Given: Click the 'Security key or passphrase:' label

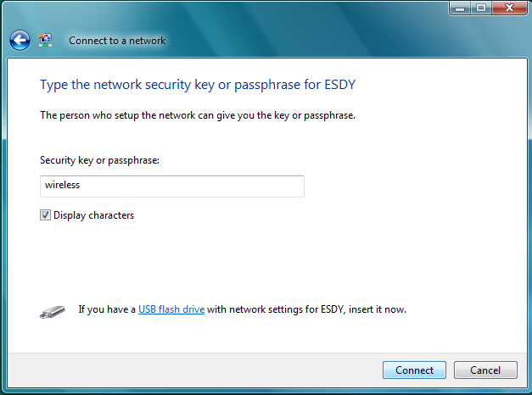Looking at the screenshot, I should [99, 160].
